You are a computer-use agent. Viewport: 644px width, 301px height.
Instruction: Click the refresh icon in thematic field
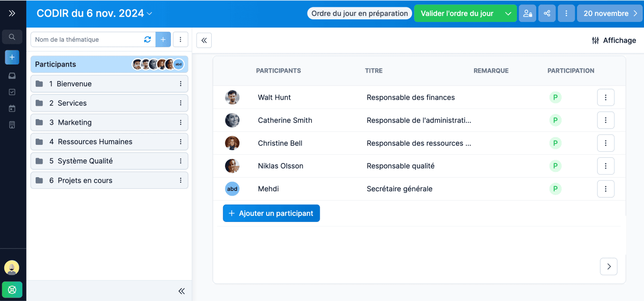point(147,40)
